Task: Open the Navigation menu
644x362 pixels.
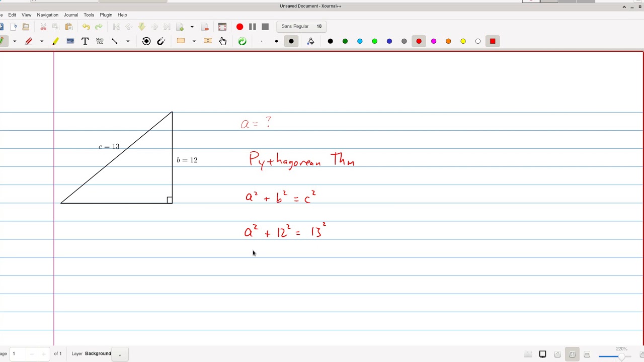Action: tap(47, 15)
